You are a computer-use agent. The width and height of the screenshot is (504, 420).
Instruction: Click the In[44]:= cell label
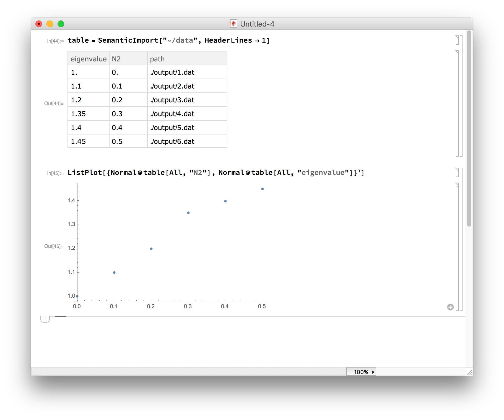[x=55, y=41]
